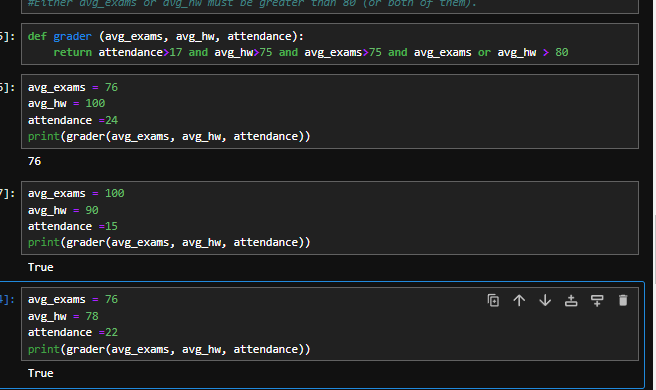Insert a cell below the active cell
This screenshot has height=390, width=656.
point(597,300)
